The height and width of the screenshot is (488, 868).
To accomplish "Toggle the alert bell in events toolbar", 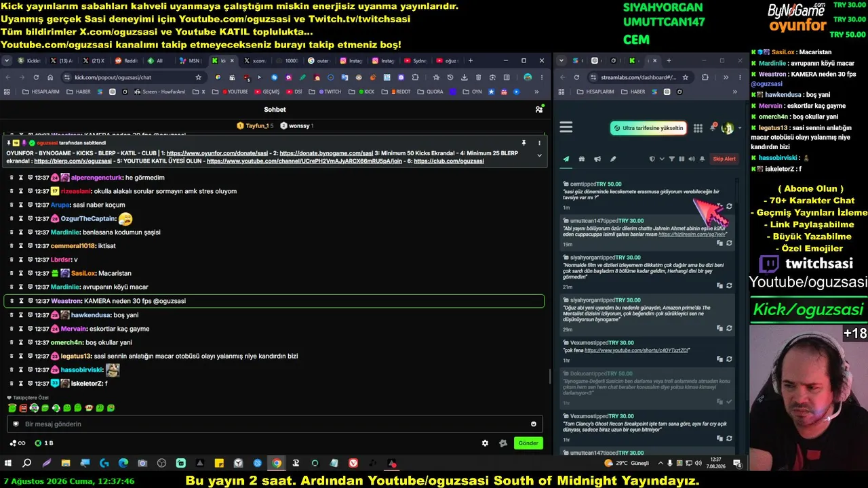I will tap(702, 159).
